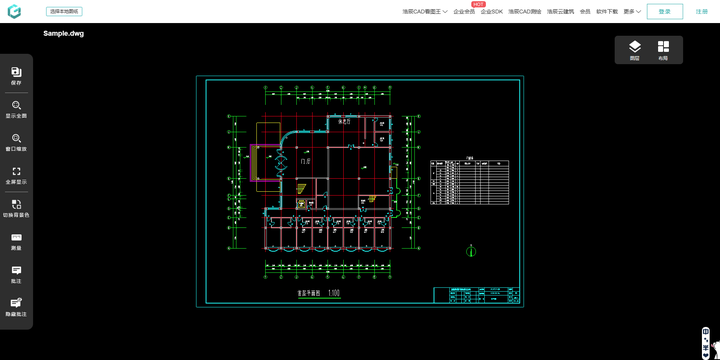Select the 显示全图 zoom-extents tool
720x360 pixels.
pos(16,110)
